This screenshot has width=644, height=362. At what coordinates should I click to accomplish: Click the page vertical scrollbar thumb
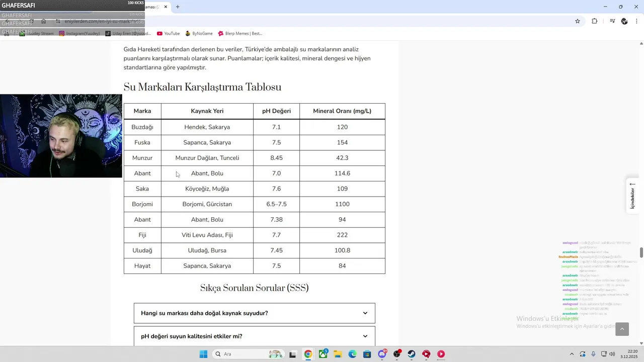641,252
